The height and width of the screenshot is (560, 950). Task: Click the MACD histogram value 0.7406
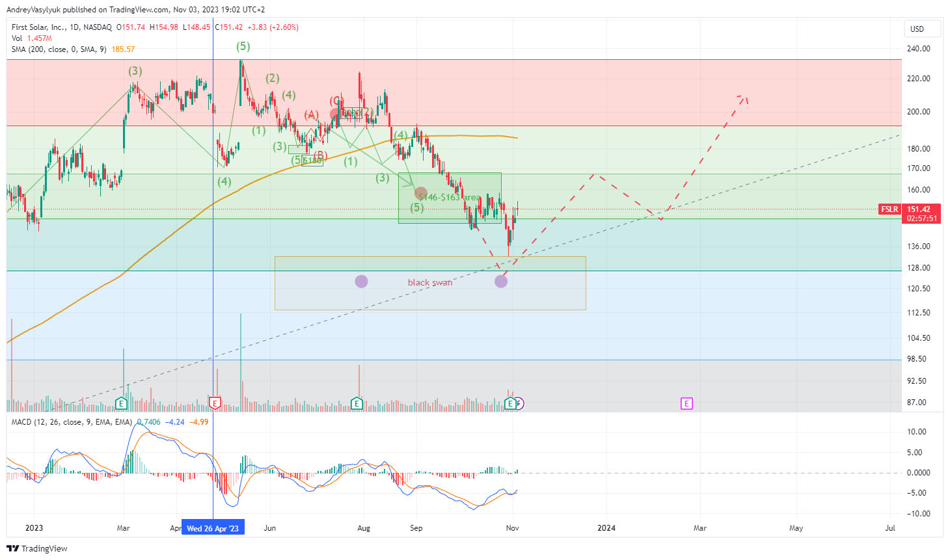click(x=149, y=422)
